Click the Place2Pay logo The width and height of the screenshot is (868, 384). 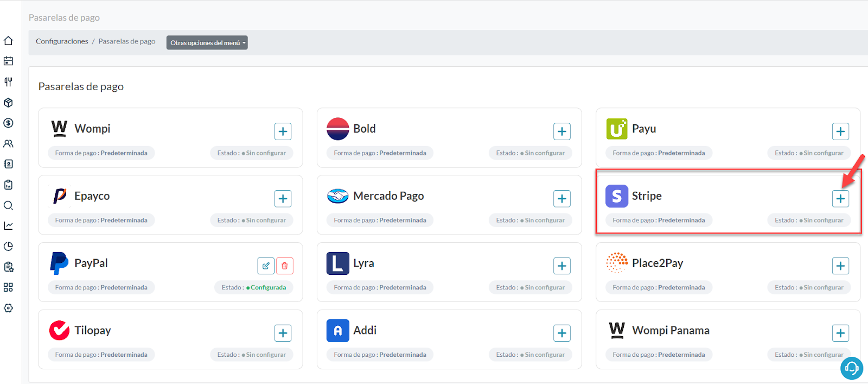[x=617, y=263]
